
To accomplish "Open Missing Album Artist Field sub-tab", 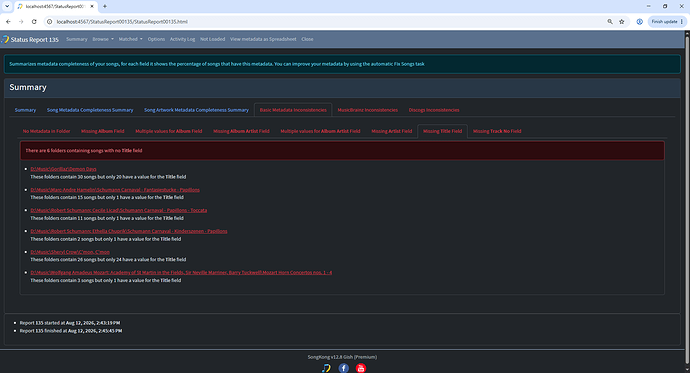I will (x=241, y=131).
